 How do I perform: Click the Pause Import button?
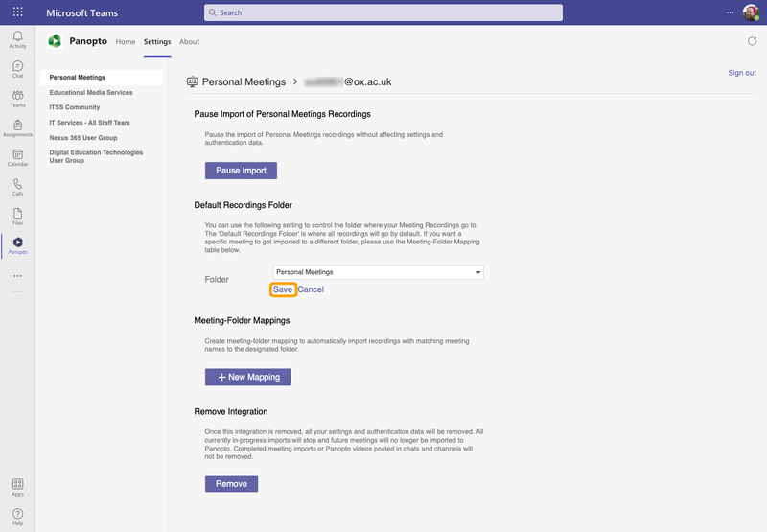(241, 171)
